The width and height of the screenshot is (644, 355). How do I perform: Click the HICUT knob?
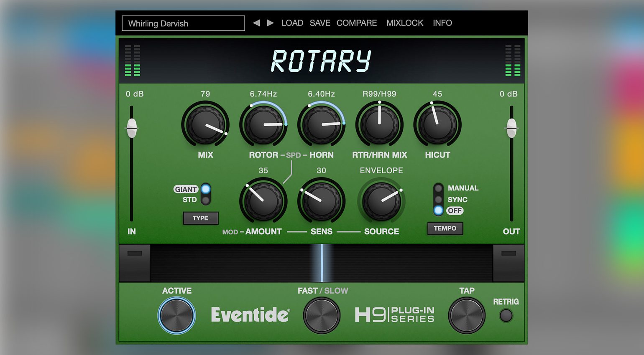(x=437, y=124)
